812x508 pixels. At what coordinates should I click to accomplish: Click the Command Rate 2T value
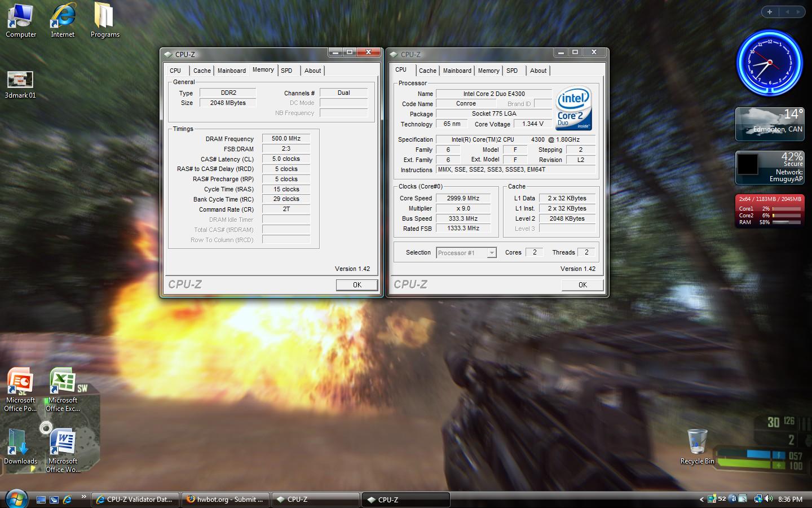(x=286, y=209)
